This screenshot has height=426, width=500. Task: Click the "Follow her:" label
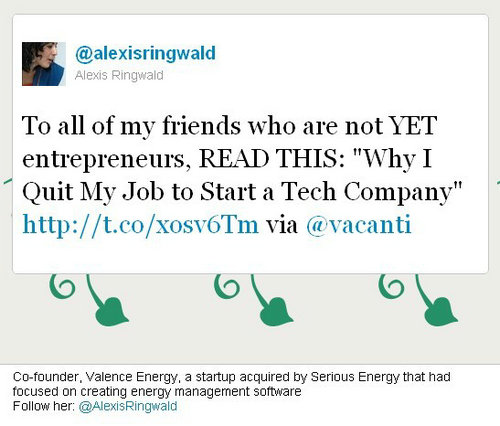coord(44,406)
